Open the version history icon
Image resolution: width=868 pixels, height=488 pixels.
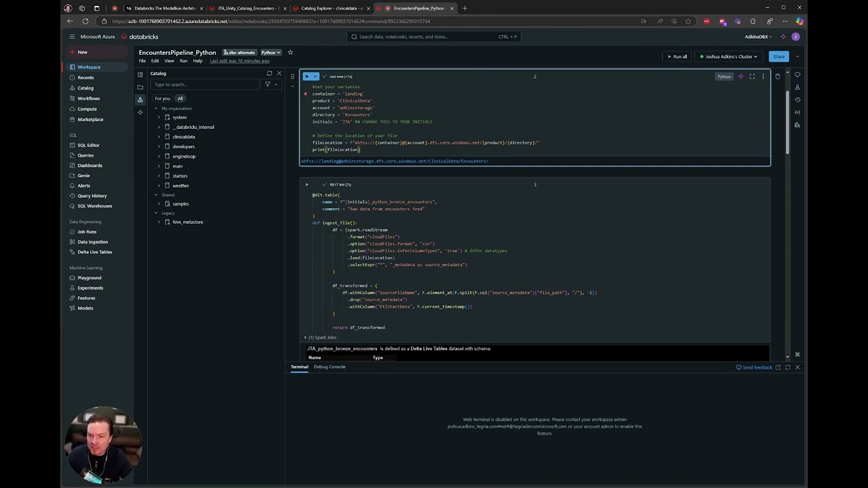[x=797, y=100]
